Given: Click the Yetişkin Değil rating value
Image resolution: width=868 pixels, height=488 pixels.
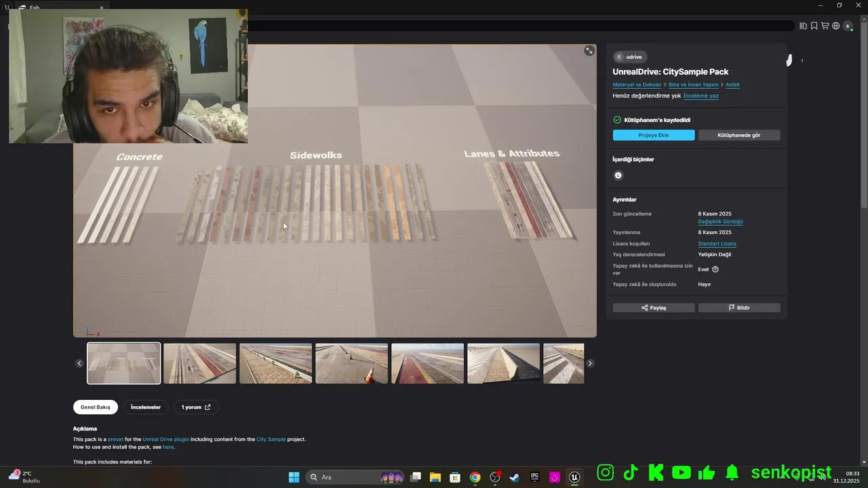Looking at the screenshot, I should pos(714,254).
